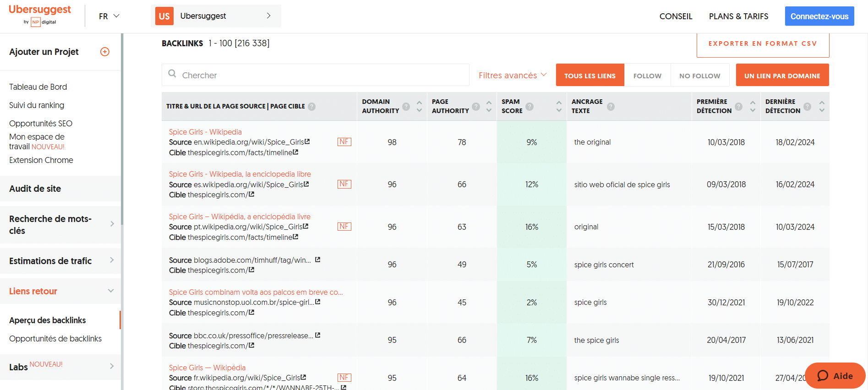Click anchor text 'sitio web oficial de spice girls'
This screenshot has height=390, width=868.
[x=622, y=184]
